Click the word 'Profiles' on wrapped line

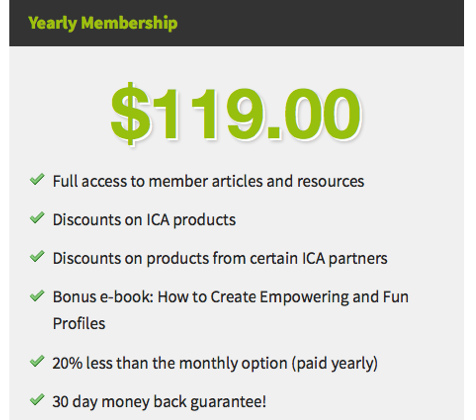click(x=79, y=324)
